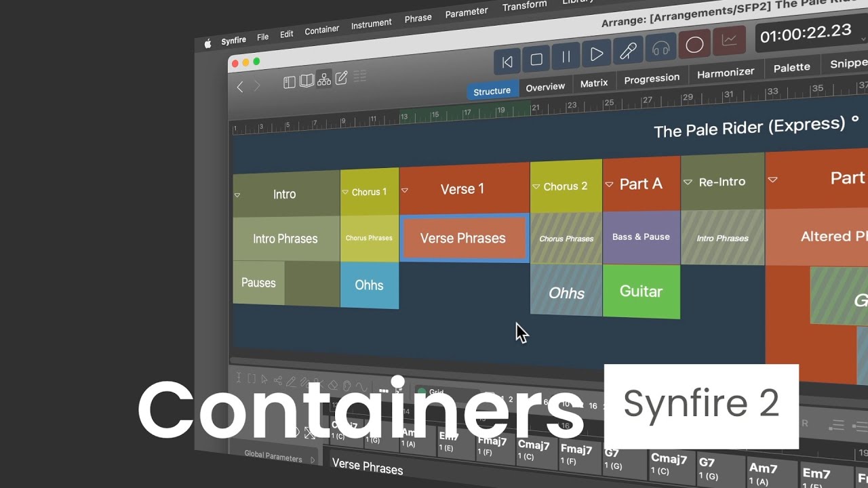This screenshot has height=488, width=868.
Task: Collapse the Chorus 1 container triangle
Action: point(345,192)
